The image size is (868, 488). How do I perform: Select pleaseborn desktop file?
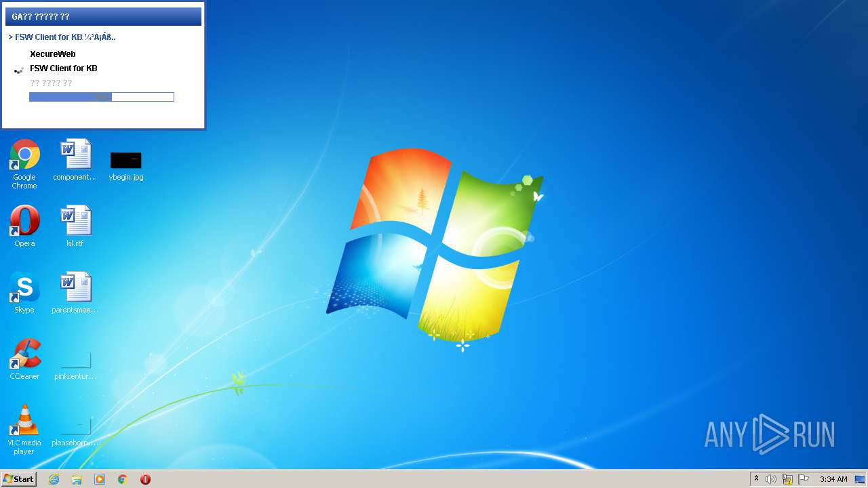click(x=75, y=431)
